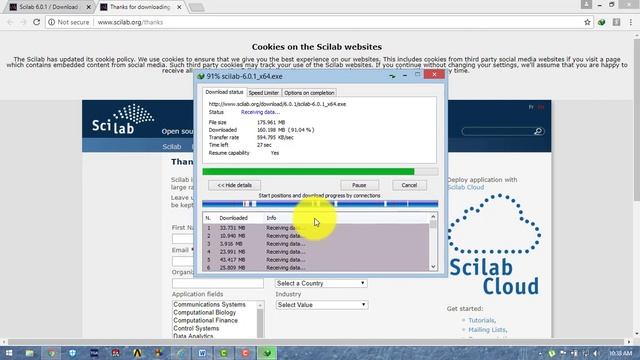The width and height of the screenshot is (640, 360).
Task: Click the website search magnifier icon
Action: 538,131
